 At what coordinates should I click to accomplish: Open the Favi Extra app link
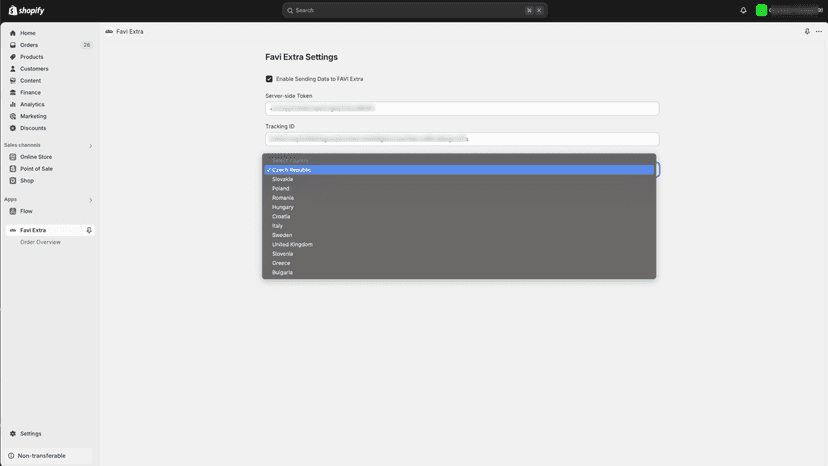point(33,230)
